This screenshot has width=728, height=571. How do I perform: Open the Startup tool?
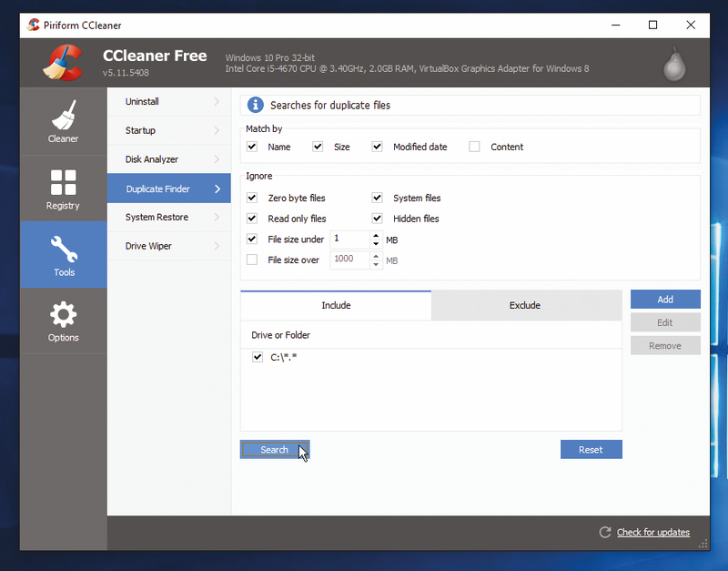pos(169,130)
